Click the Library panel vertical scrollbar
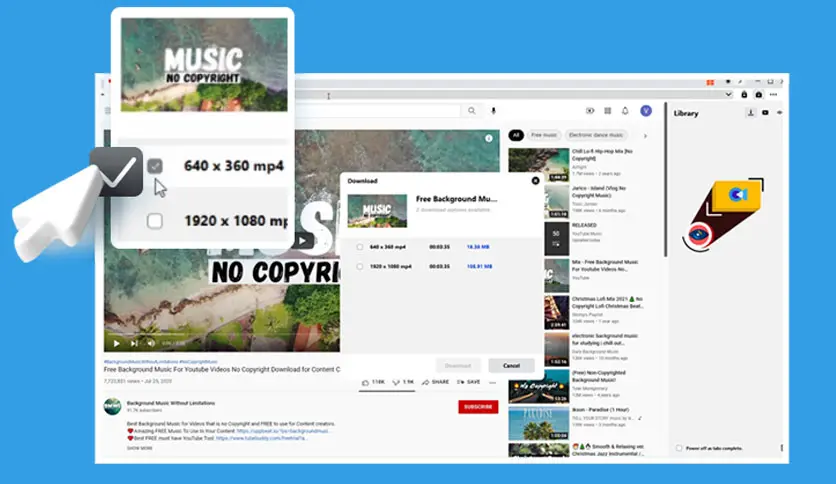The image size is (836, 484). (x=665, y=180)
